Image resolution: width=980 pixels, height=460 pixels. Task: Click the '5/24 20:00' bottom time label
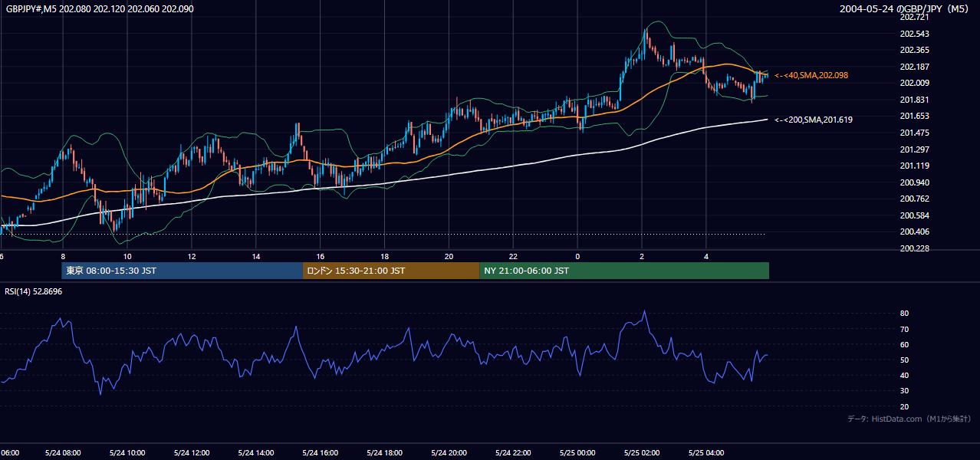(x=449, y=453)
